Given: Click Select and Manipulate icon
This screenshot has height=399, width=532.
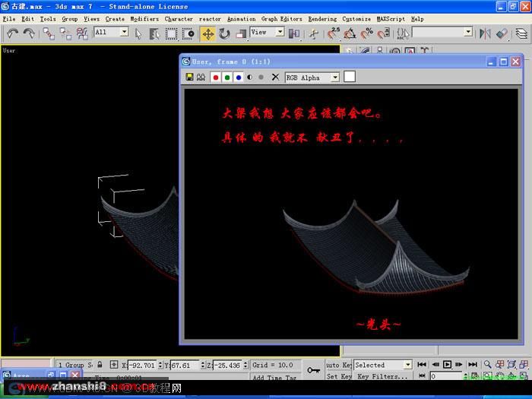Looking at the screenshot, I should (313, 33).
